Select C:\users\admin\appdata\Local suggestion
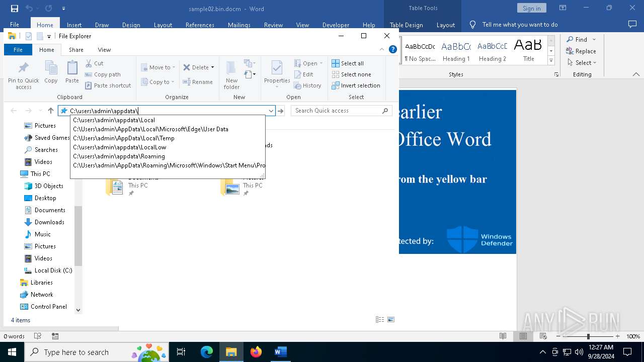Image resolution: width=644 pixels, height=362 pixels. (x=168, y=120)
